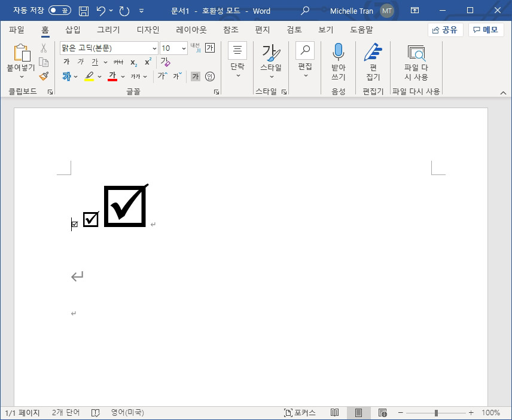Apply yellow text highlight color
This screenshot has width=512, height=420.
pyautogui.click(x=89, y=76)
